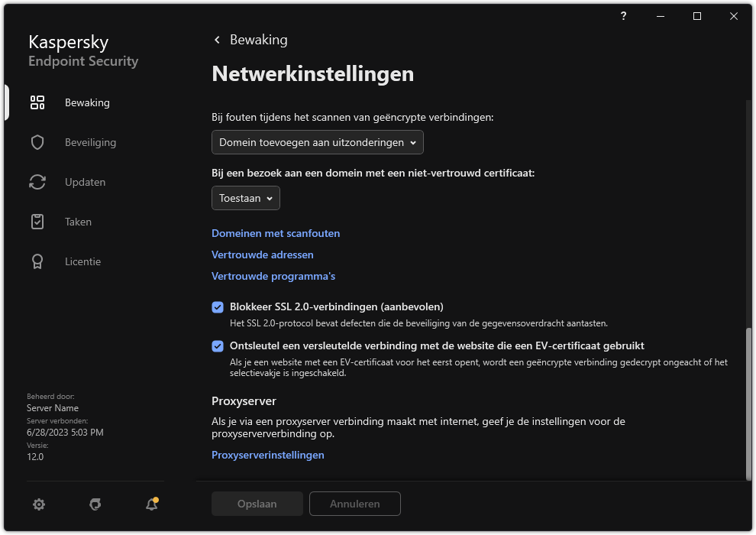This screenshot has width=756, height=535.
Task: Click the help question mark icon
Action: pyautogui.click(x=622, y=16)
